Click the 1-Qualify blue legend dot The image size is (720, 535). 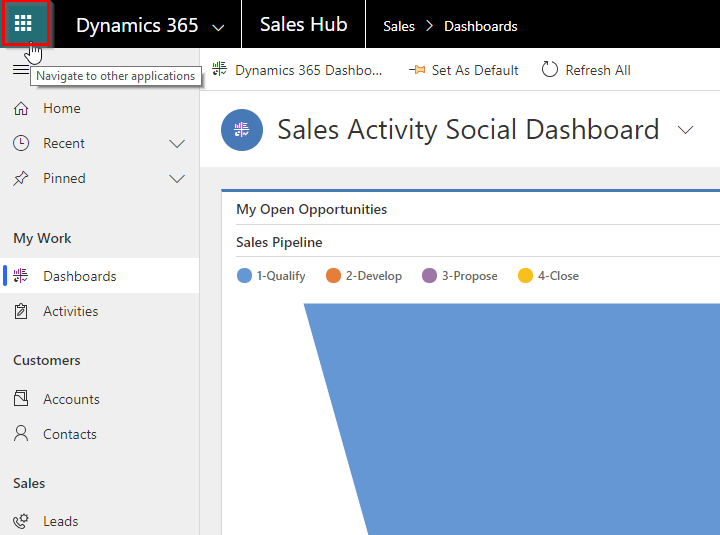pyautogui.click(x=244, y=276)
